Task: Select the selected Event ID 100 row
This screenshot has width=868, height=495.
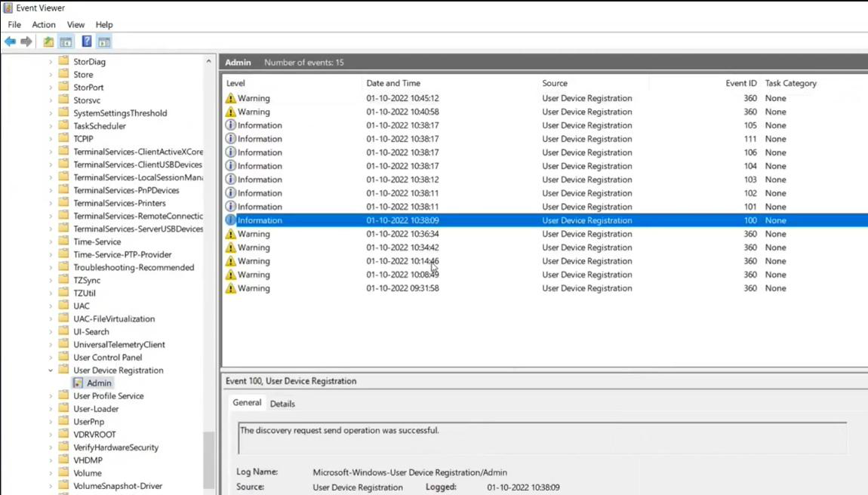Action: pyautogui.click(x=545, y=220)
